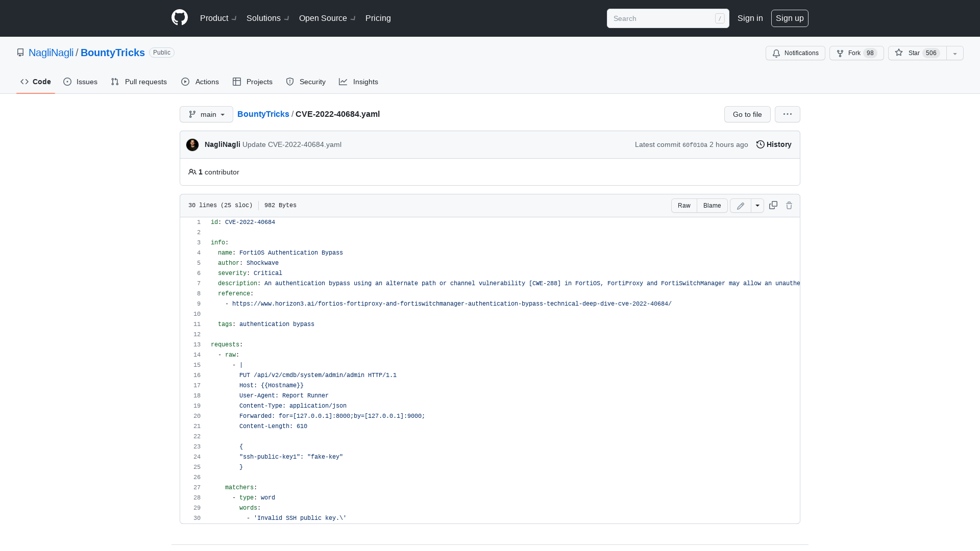Expand the Star dropdown caret
The height and width of the screenshot is (551, 980).
(954, 53)
